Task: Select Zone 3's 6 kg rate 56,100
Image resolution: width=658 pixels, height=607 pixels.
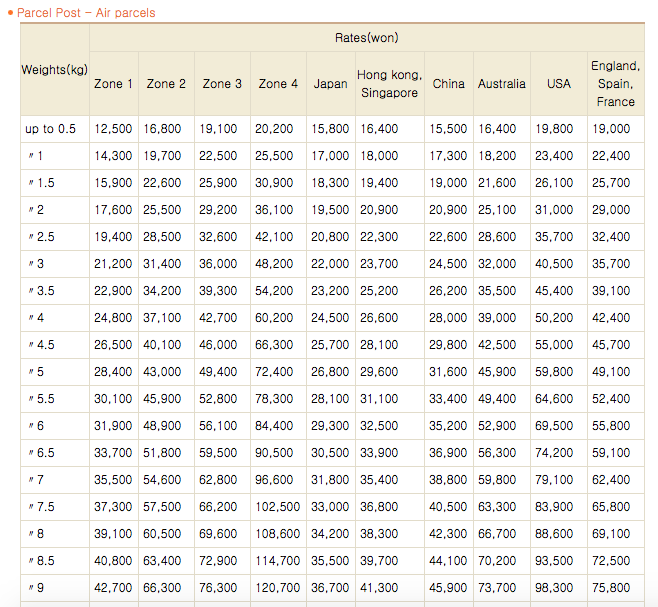Action: click(219, 426)
